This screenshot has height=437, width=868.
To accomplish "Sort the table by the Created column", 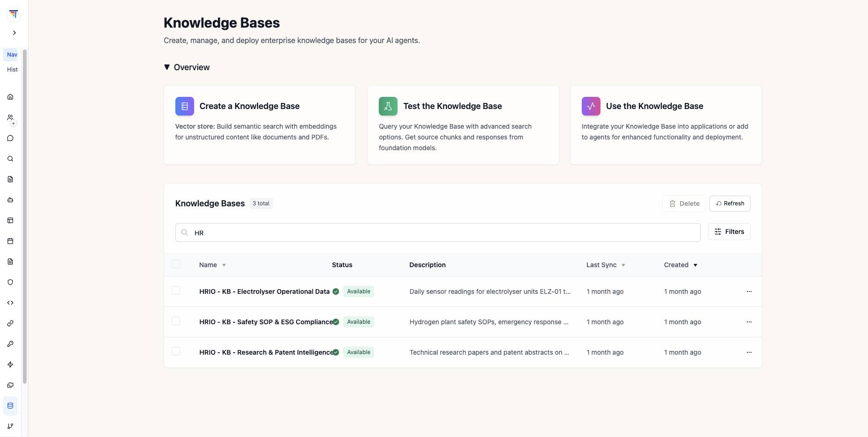I will (x=681, y=265).
